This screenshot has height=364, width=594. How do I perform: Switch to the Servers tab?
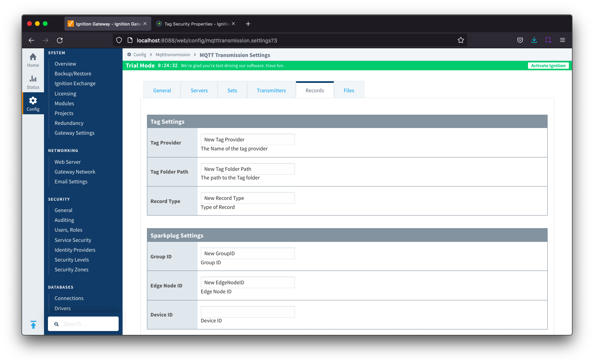pos(199,90)
